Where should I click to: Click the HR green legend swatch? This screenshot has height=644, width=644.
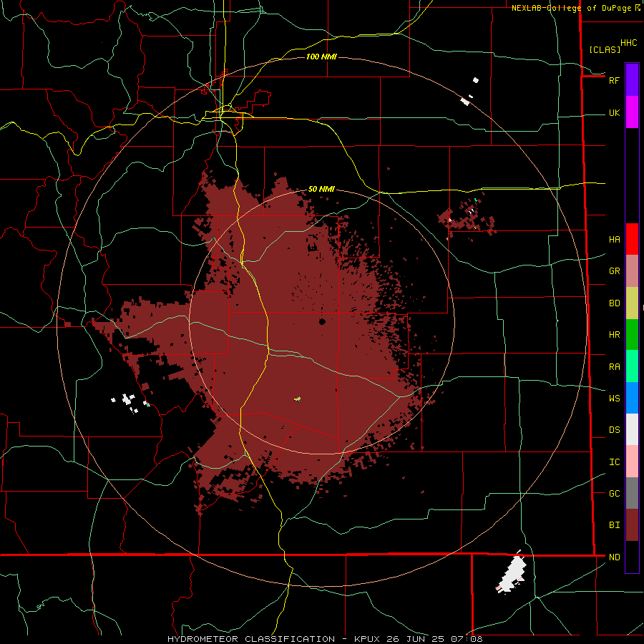pos(632,335)
